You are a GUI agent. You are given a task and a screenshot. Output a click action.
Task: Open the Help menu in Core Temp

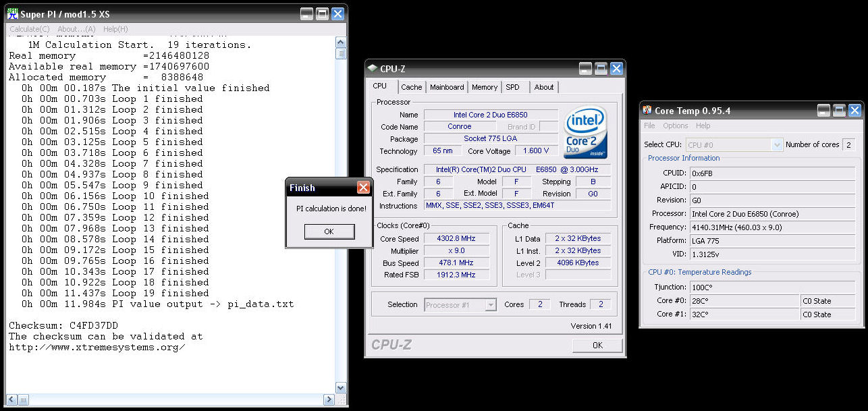pyautogui.click(x=703, y=126)
